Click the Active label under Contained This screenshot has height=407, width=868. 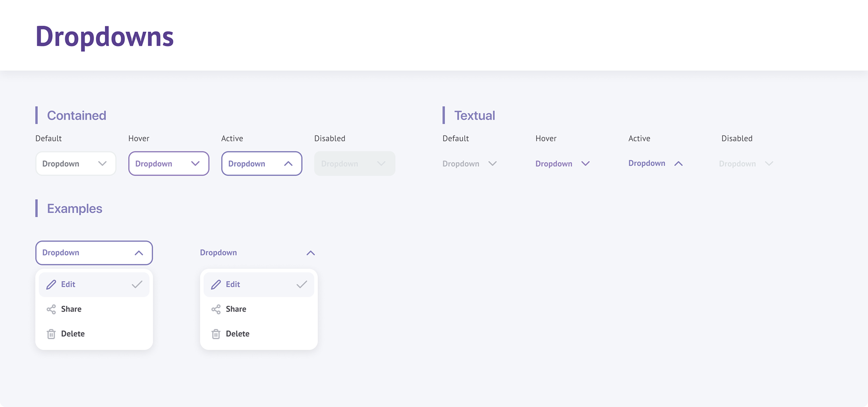232,139
